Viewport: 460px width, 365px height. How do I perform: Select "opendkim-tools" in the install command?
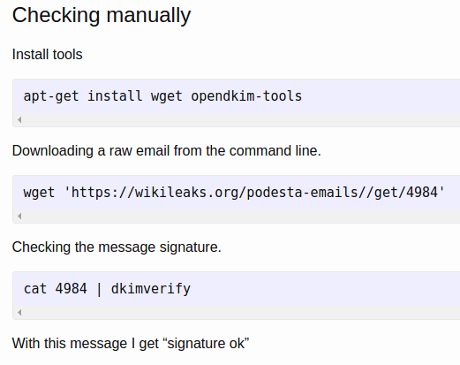[x=246, y=96]
